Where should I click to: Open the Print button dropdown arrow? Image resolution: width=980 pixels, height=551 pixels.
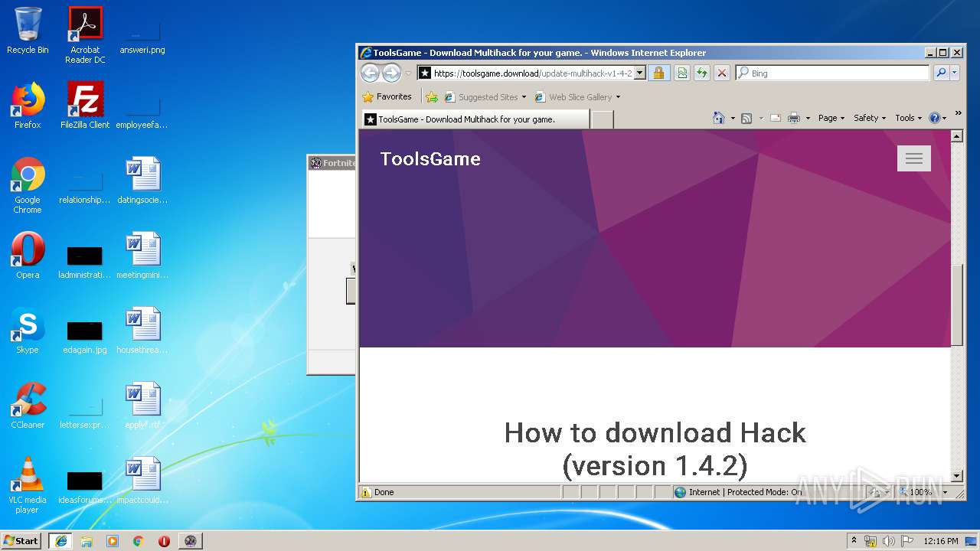tap(808, 119)
